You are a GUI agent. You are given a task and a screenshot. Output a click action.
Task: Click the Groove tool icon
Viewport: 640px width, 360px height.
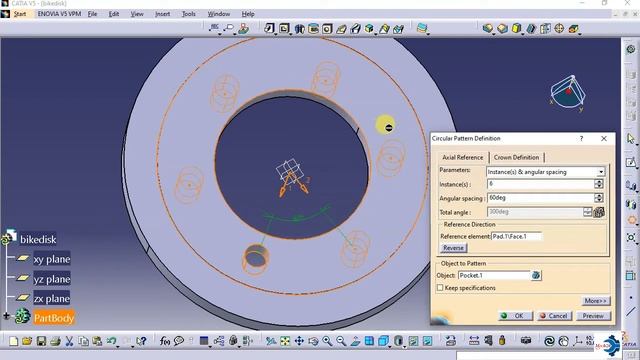tap(313, 29)
